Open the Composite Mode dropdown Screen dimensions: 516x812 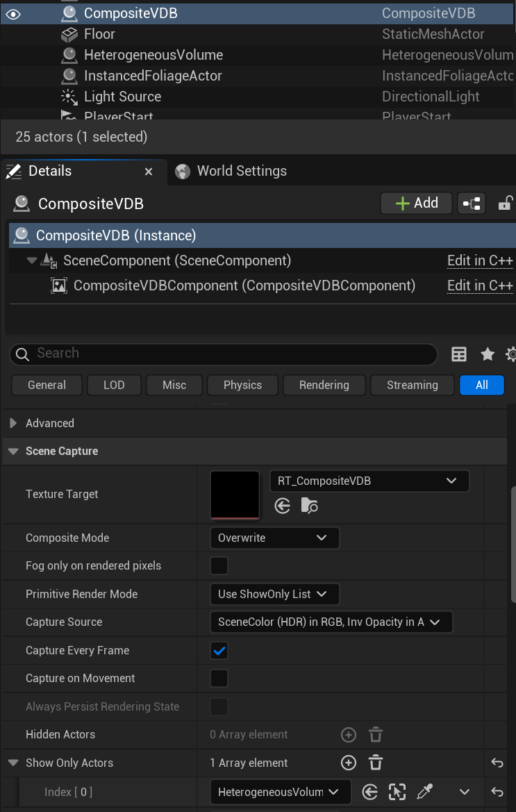point(274,538)
